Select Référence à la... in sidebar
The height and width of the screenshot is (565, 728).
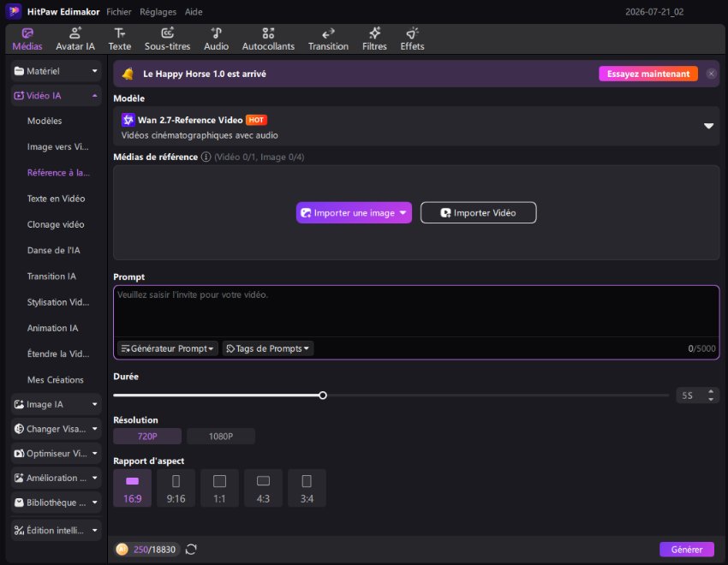point(58,173)
